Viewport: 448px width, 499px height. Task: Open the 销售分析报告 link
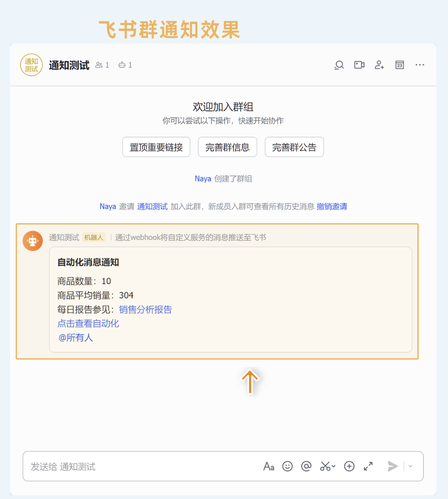[145, 309]
